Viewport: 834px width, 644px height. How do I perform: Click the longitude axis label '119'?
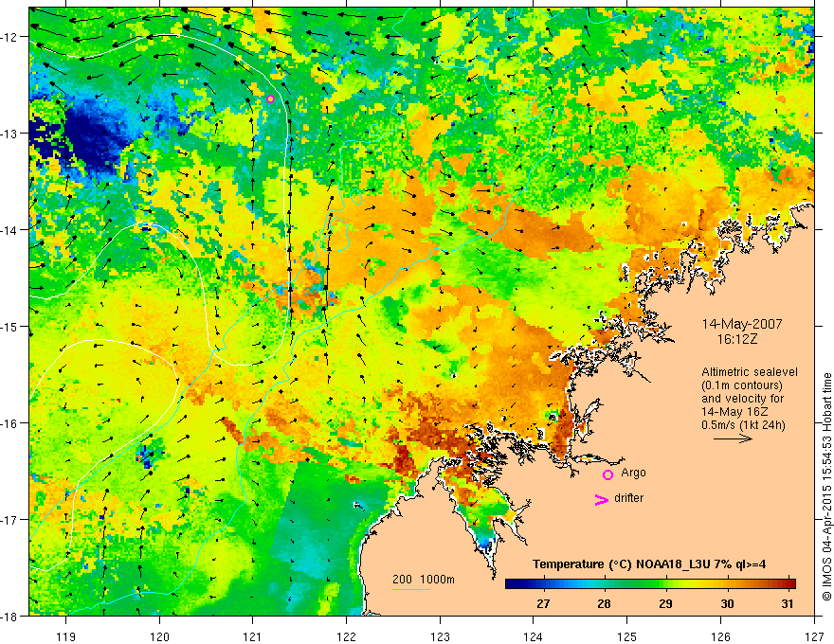tap(66, 636)
